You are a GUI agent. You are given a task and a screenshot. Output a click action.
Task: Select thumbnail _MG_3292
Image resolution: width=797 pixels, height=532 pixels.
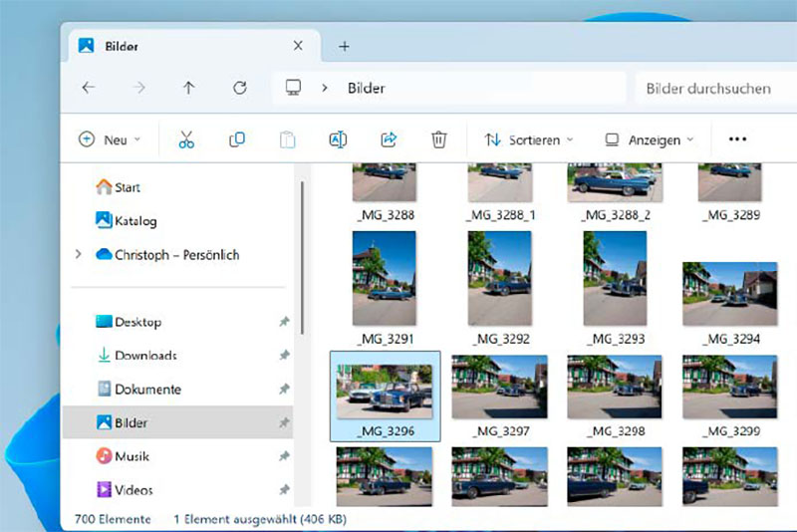coord(500,289)
